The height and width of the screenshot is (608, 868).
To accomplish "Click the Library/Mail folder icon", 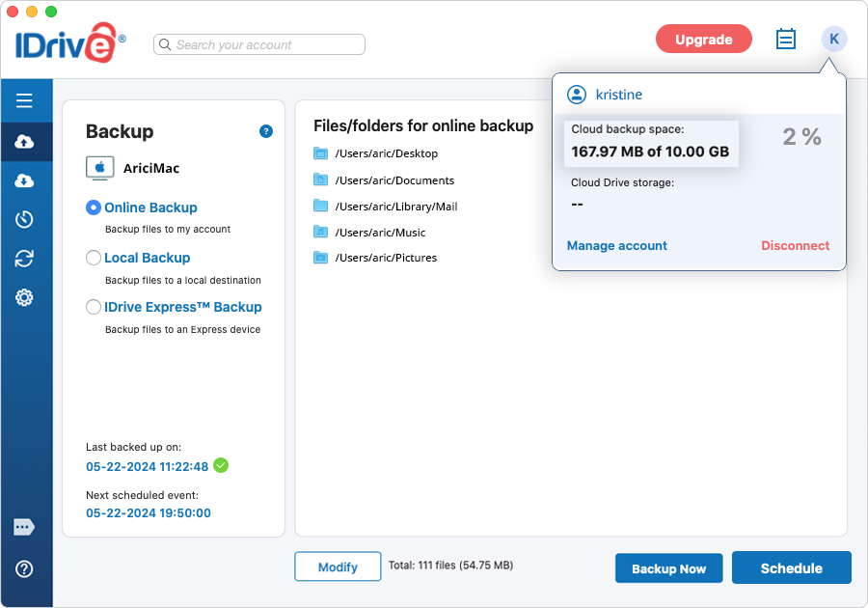I will click(x=320, y=206).
